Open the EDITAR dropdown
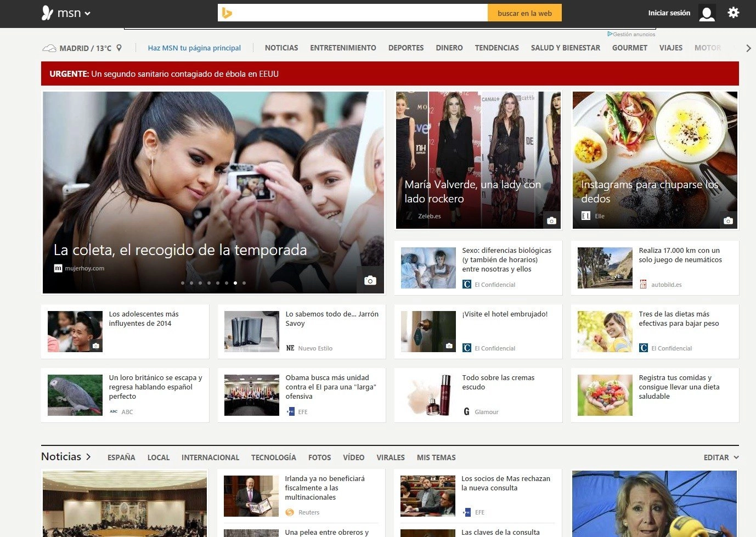This screenshot has width=756, height=537. point(721,457)
